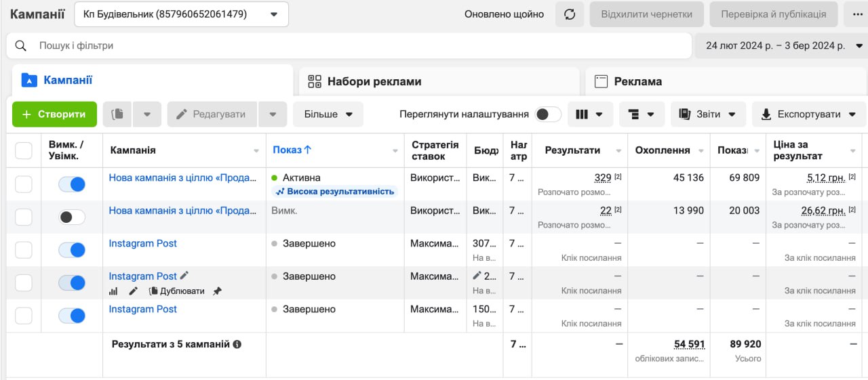Open the breakdown rows icon menu
This screenshot has height=380, width=868.
pyautogui.click(x=642, y=114)
